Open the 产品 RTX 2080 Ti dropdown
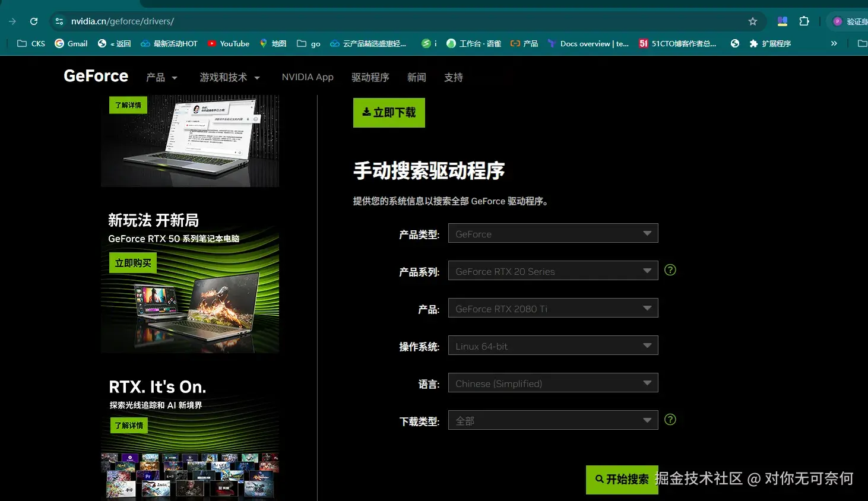868x501 pixels. (553, 308)
